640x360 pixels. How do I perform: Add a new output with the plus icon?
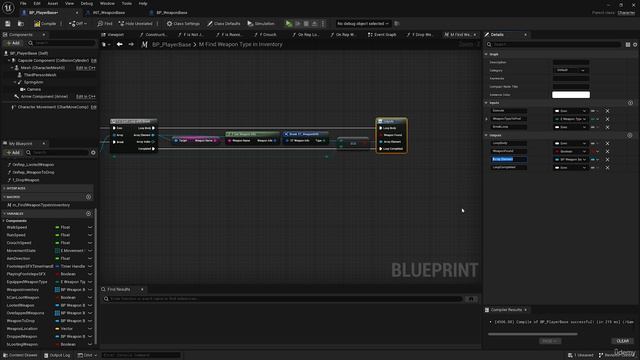(x=630, y=135)
